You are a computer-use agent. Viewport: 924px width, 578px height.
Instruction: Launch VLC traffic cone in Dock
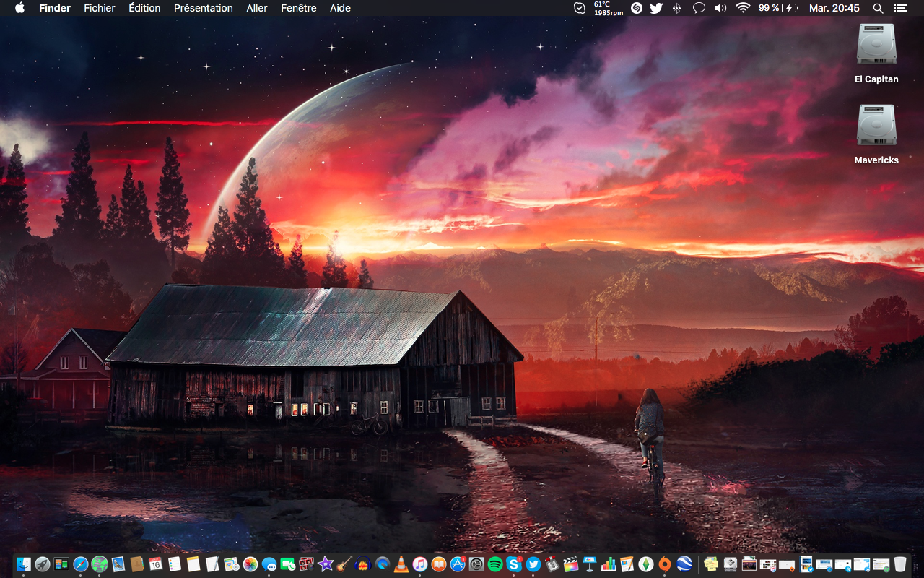[401, 564]
